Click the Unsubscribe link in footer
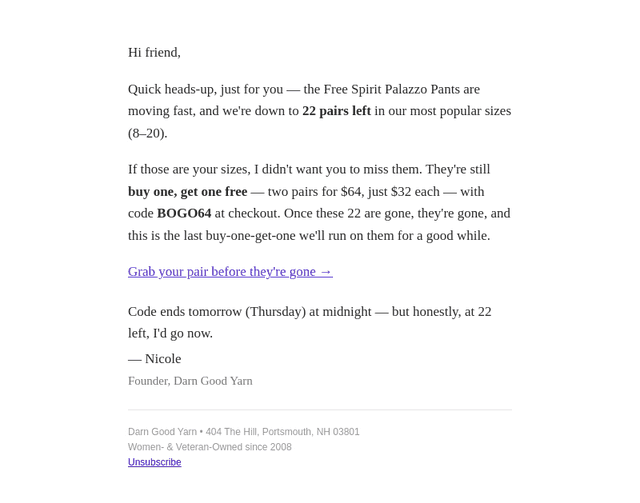This screenshot has width=640, height=503. coord(154,462)
